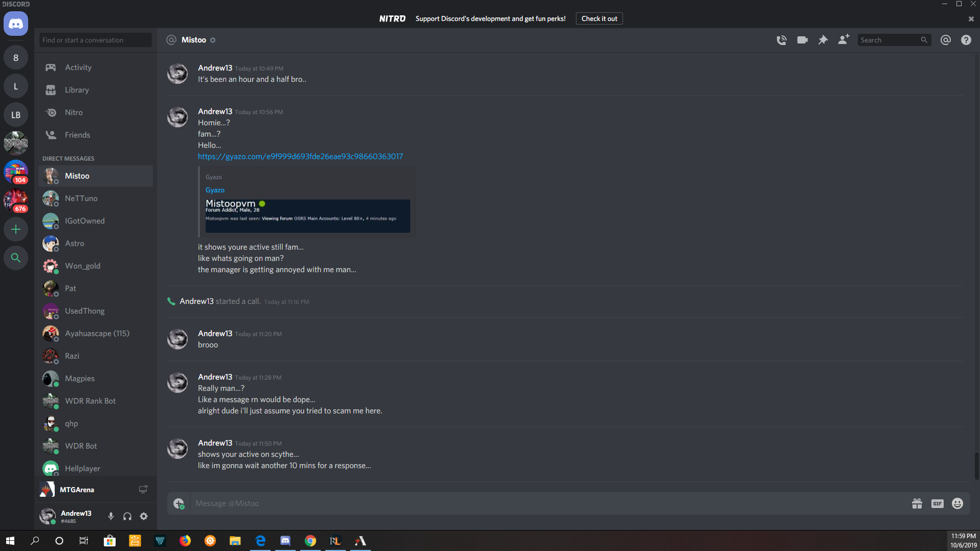Screen dimensions: 980x551
Task: Open Chrome from the taskbar
Action: (310, 541)
